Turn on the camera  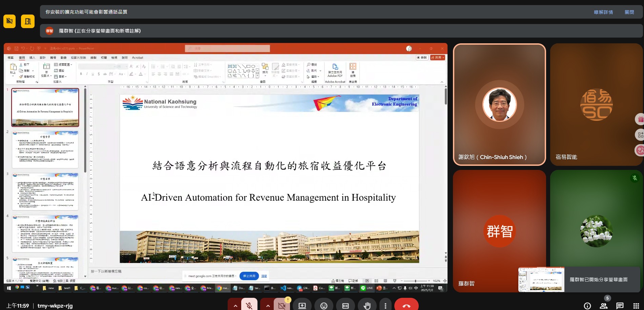coord(282,306)
